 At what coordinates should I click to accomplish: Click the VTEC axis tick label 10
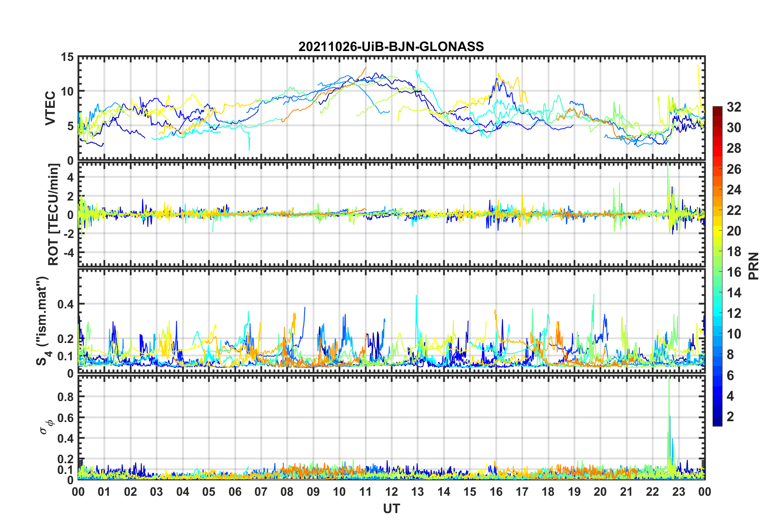tap(67, 91)
